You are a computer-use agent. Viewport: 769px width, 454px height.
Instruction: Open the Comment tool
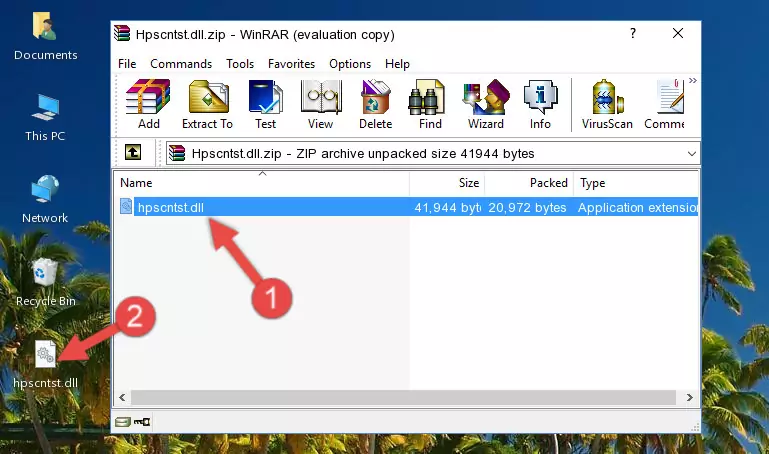tap(665, 104)
